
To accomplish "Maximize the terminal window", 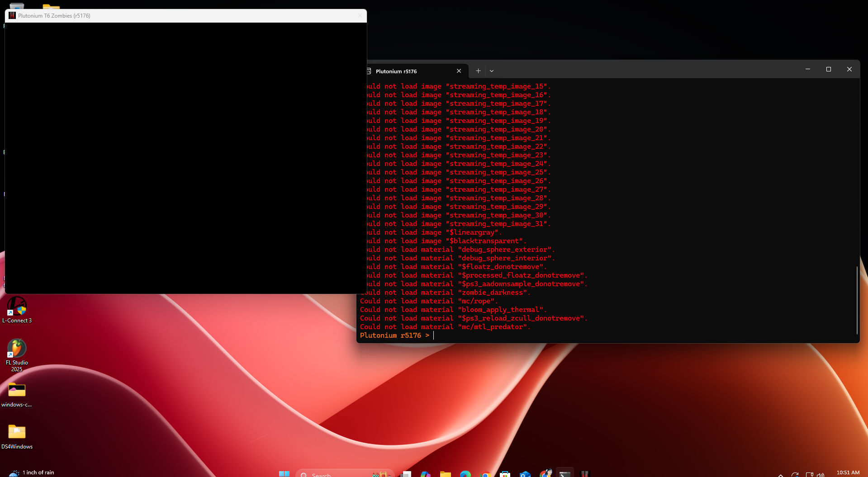I will point(828,69).
